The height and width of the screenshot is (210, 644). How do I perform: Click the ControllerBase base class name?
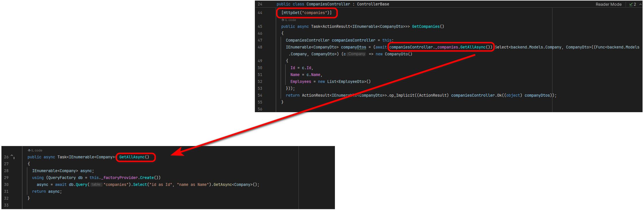[373, 4]
